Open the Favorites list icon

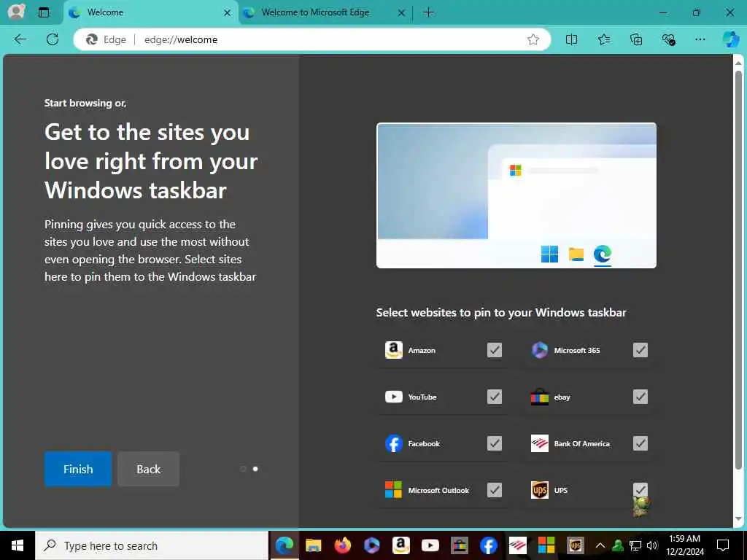click(603, 39)
